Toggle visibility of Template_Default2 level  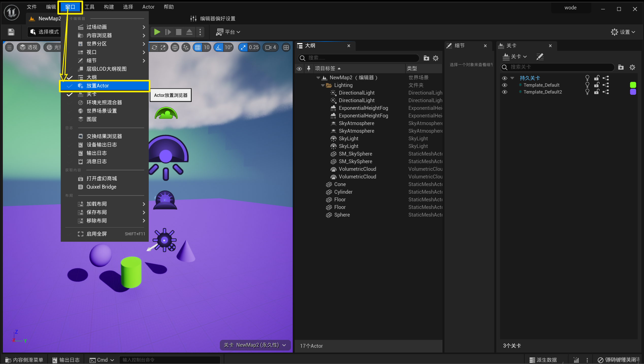(504, 92)
